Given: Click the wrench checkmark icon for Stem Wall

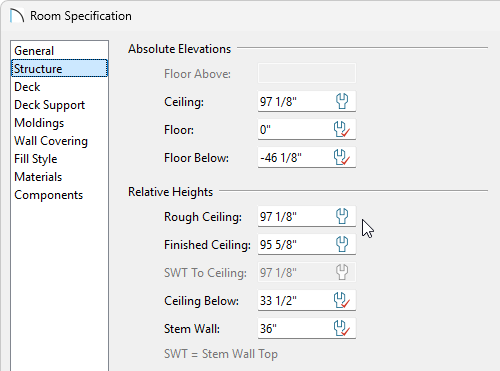Looking at the screenshot, I should click(342, 328).
